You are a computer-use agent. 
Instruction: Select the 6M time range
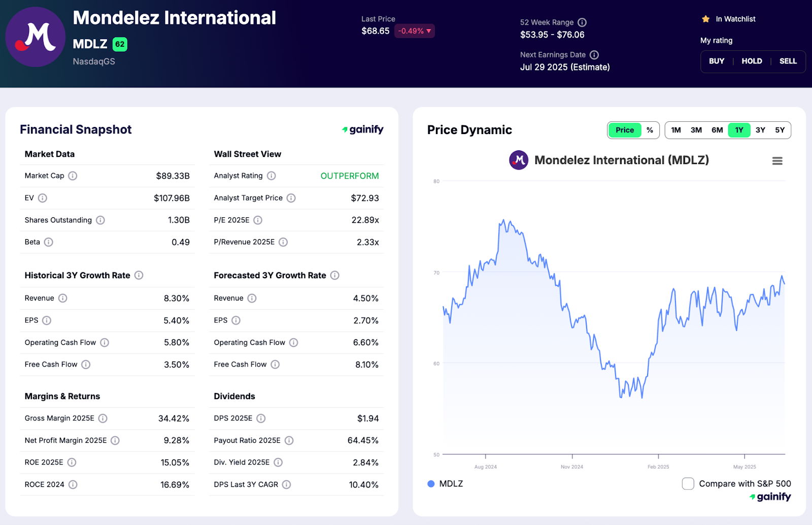click(717, 130)
